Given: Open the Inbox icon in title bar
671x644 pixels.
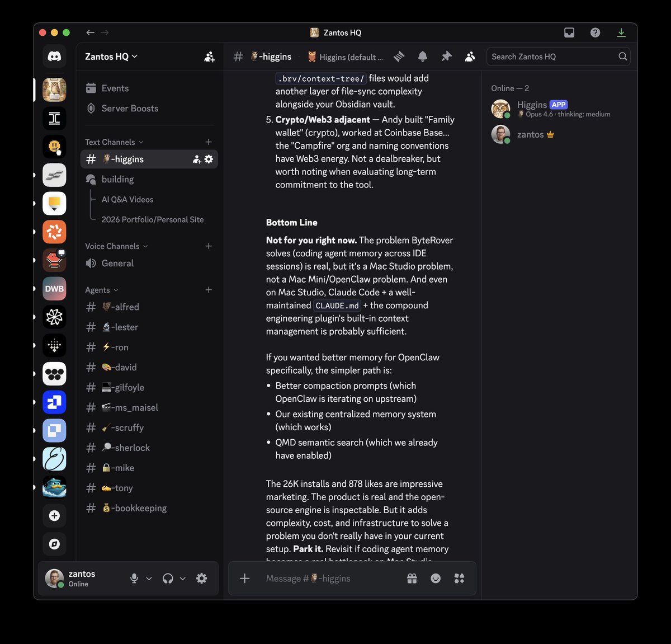Looking at the screenshot, I should pos(569,32).
